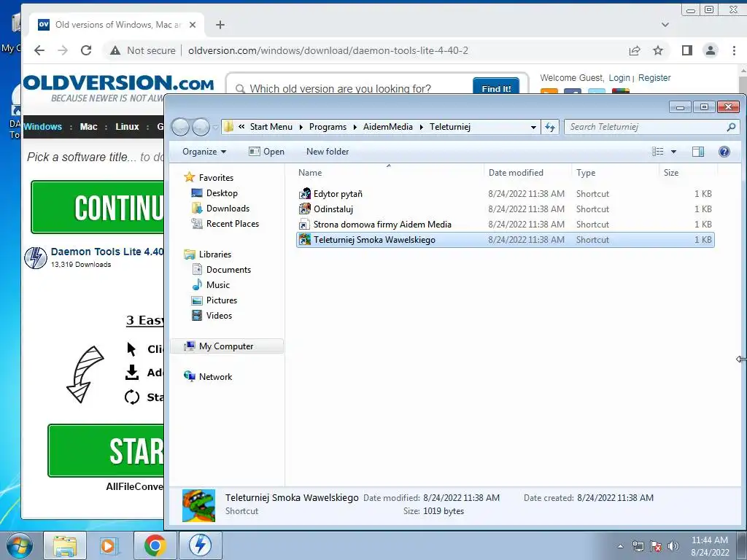Open File Explorer from taskbar
This screenshot has height=560, width=747.
(x=65, y=545)
